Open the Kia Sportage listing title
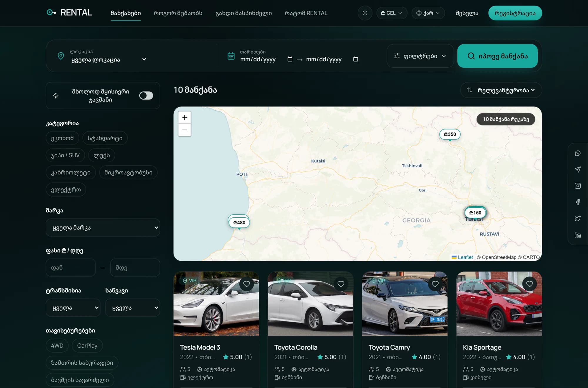This screenshot has width=588, height=388. coord(482,347)
